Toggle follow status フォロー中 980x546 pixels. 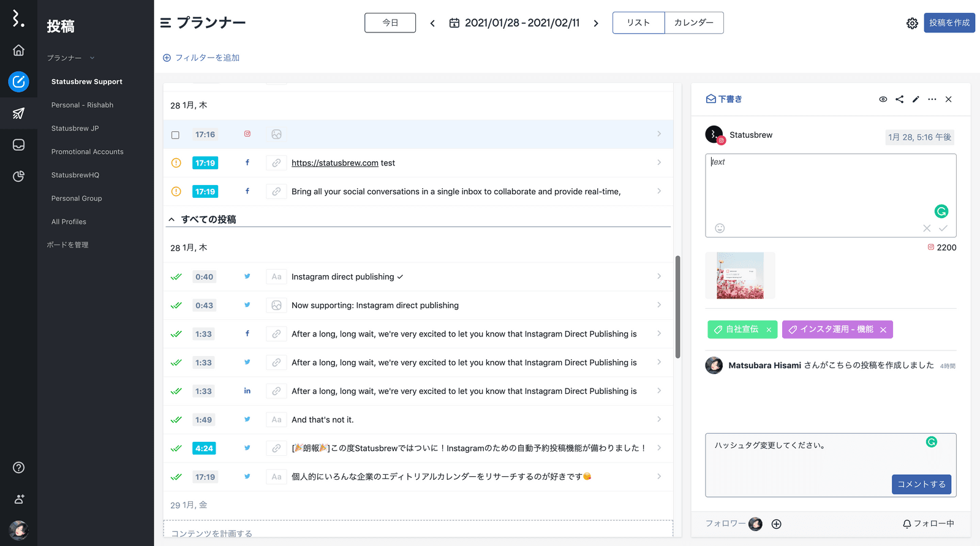coord(928,524)
